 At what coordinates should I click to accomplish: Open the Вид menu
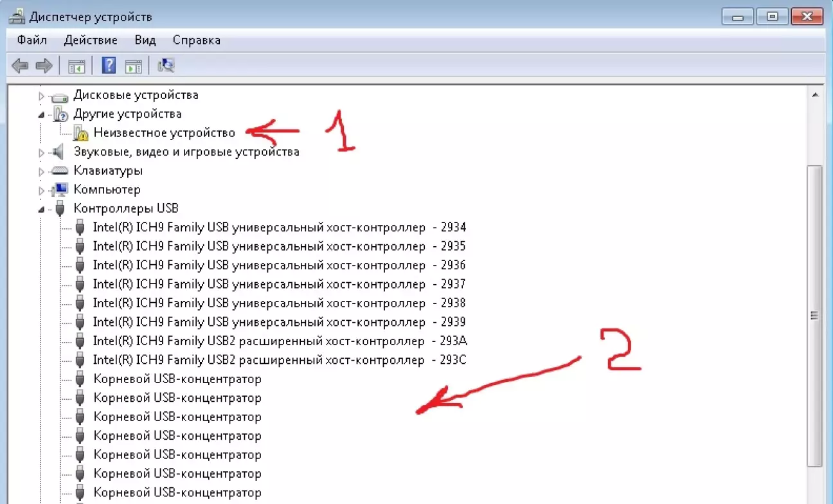(x=145, y=40)
